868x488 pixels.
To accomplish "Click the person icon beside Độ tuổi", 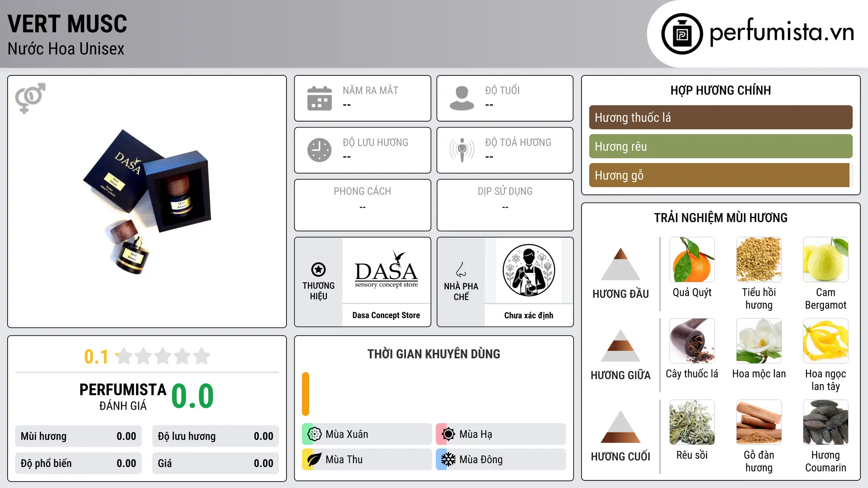I will [462, 98].
